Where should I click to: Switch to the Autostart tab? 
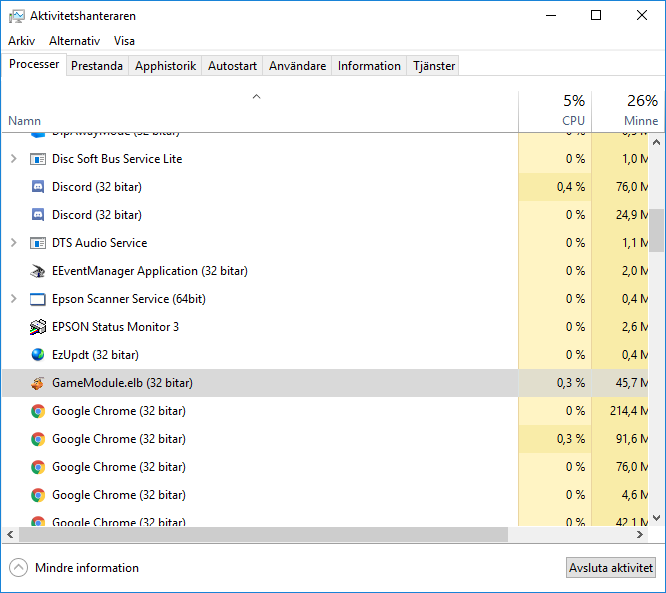point(232,66)
